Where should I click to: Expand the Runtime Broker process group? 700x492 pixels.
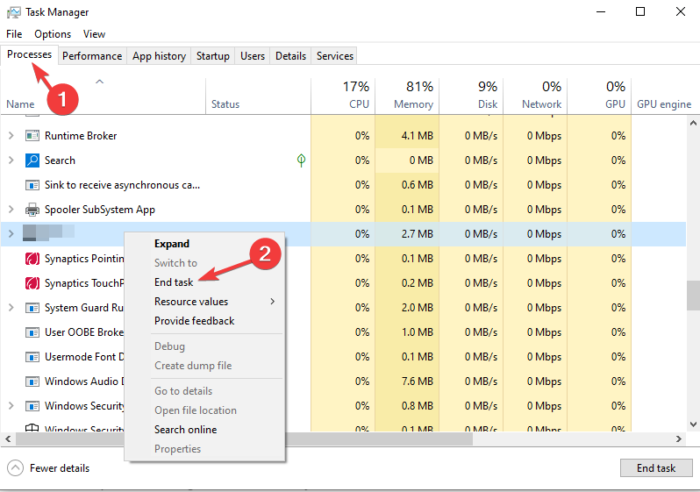(x=11, y=135)
